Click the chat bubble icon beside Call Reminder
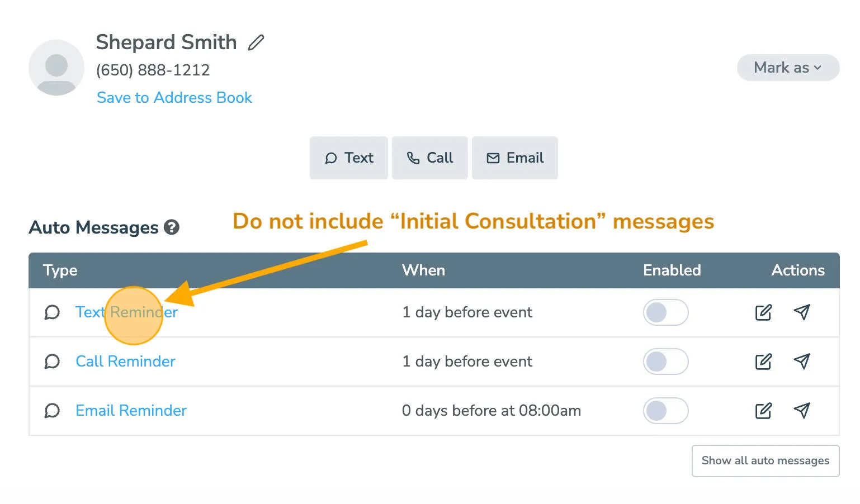This screenshot has width=860, height=504. 52,362
